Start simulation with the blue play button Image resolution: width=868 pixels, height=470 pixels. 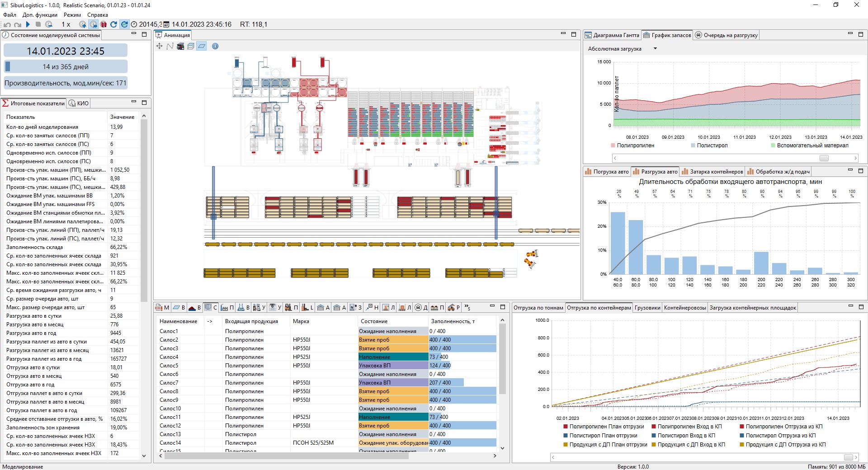[28, 24]
